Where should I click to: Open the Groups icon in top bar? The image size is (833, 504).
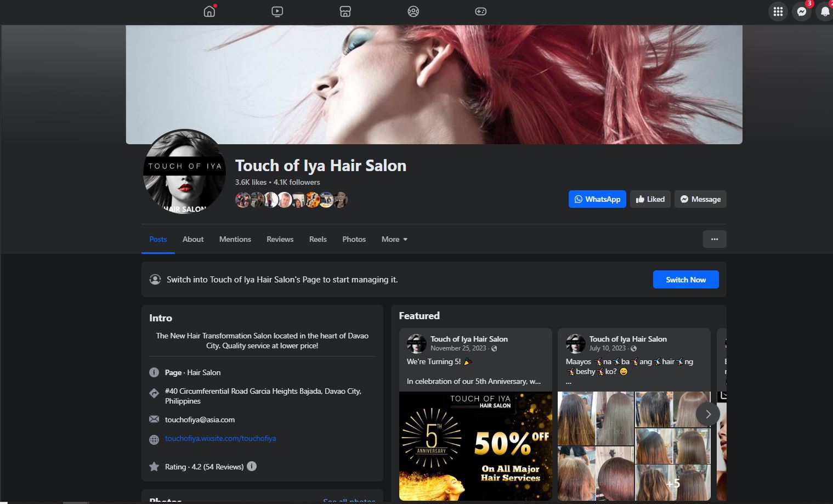[x=413, y=11]
